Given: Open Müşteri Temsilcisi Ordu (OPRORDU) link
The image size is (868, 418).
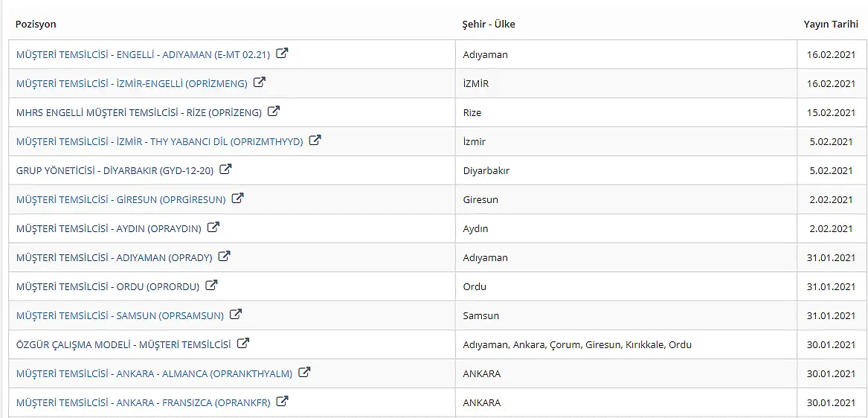Looking at the screenshot, I should (x=108, y=287).
